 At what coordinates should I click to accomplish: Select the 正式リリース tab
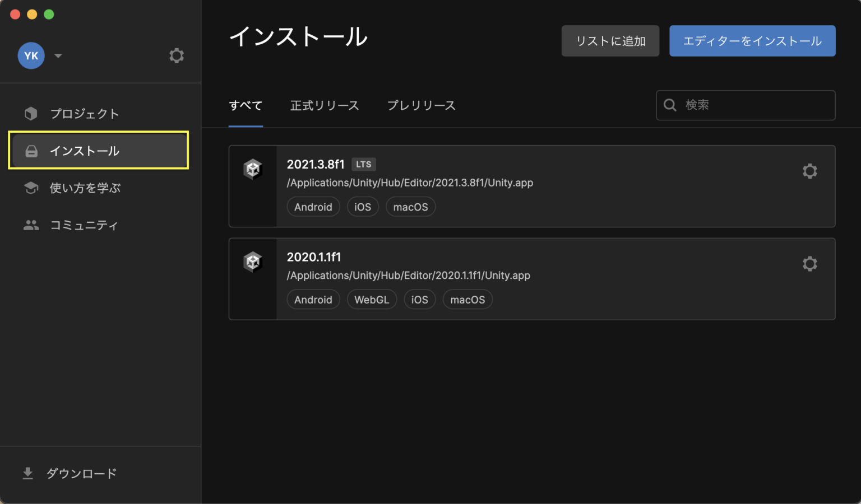point(325,105)
